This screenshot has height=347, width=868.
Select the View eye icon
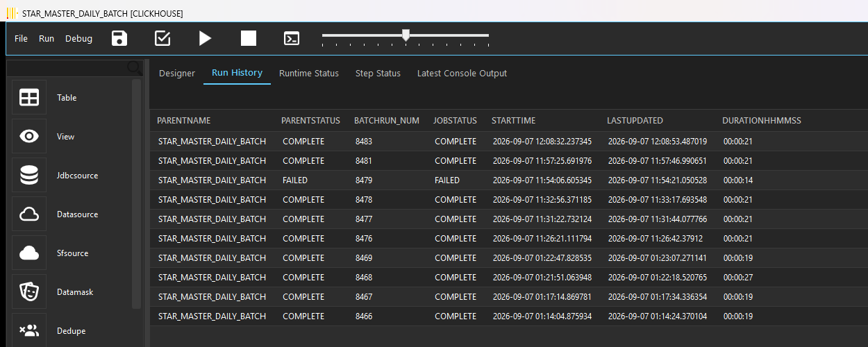[x=29, y=137]
